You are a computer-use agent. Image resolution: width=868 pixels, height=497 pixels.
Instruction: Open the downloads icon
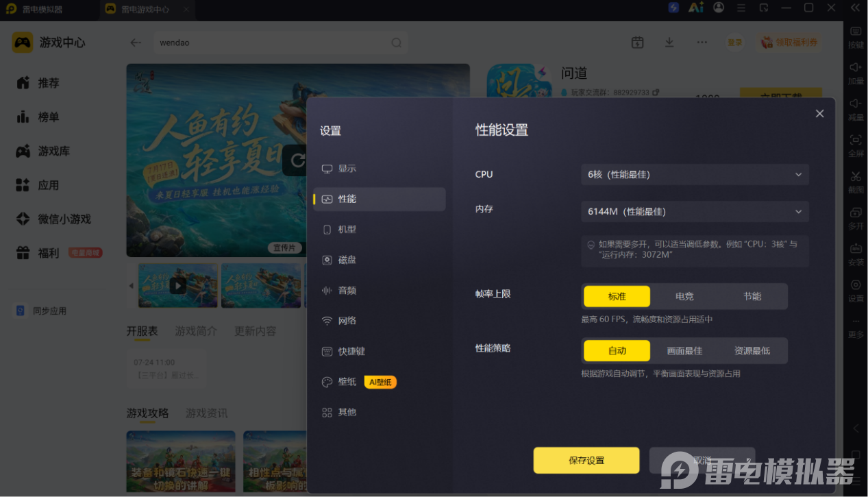coord(669,43)
